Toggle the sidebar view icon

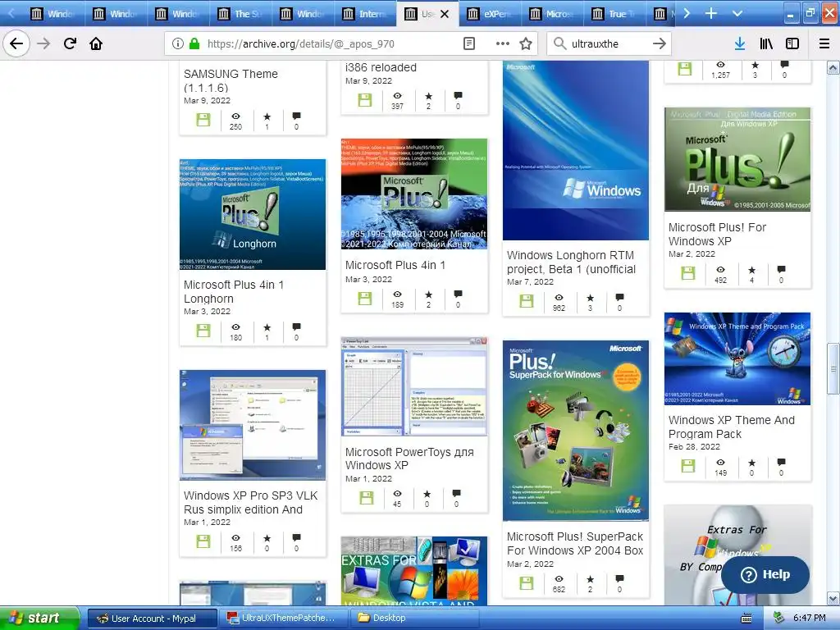[x=792, y=43]
